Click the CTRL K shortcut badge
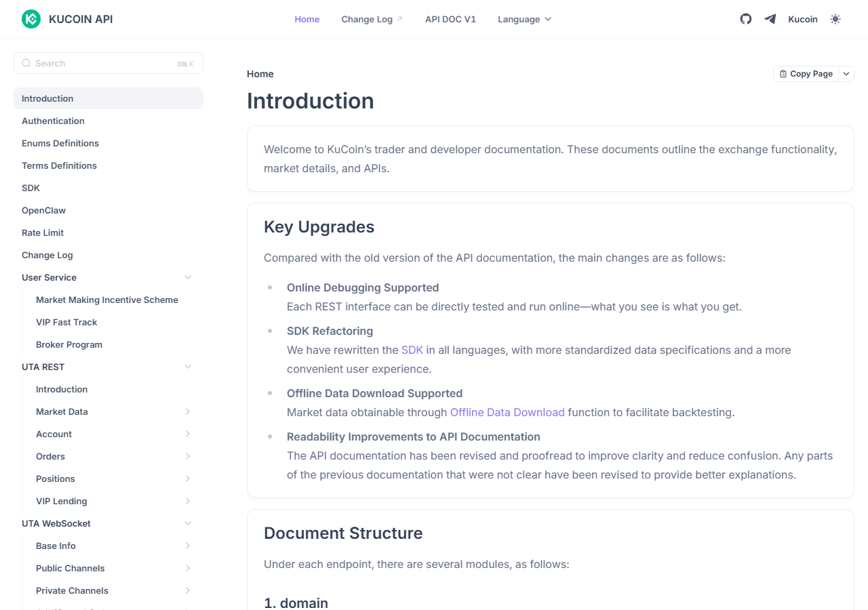Image resolution: width=868 pixels, height=610 pixels. pos(186,64)
